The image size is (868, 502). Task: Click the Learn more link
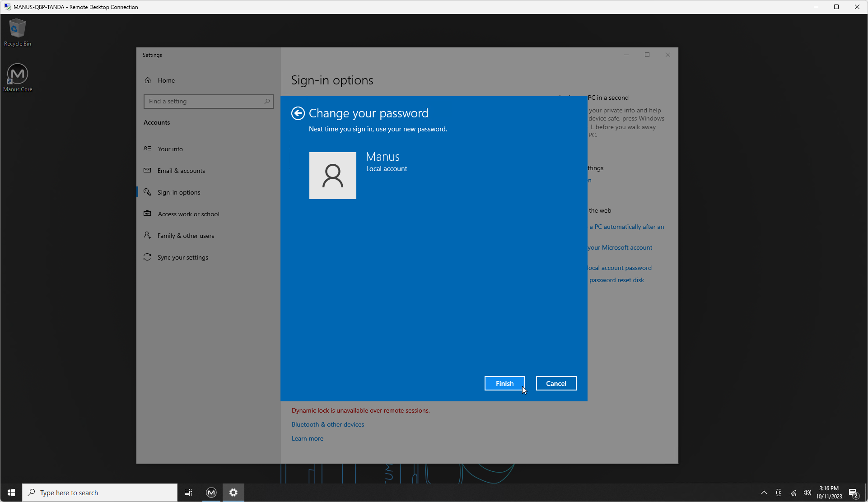point(308,438)
